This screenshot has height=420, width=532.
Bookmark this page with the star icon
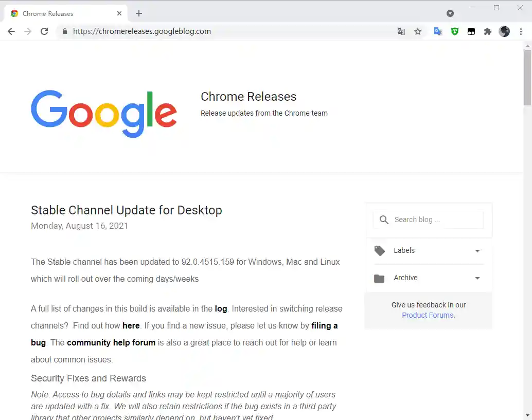point(418,31)
